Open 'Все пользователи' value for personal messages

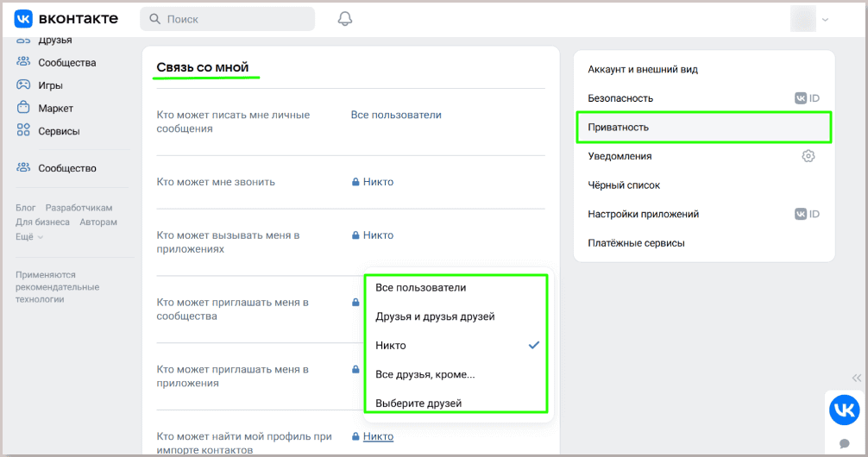pos(396,115)
